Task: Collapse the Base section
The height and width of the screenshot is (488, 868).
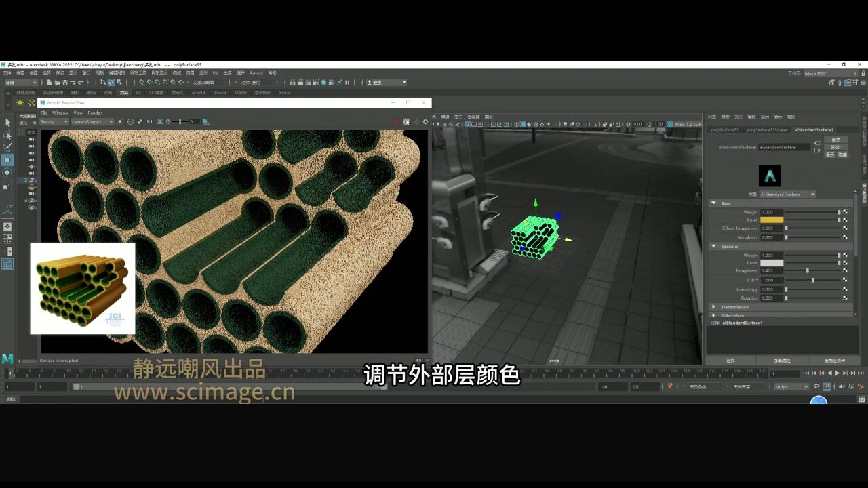Action: tap(713, 203)
